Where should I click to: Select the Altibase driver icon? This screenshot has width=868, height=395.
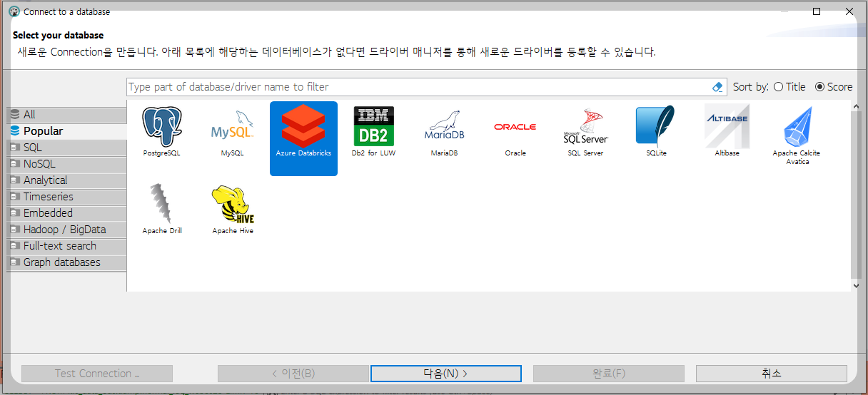point(727,127)
